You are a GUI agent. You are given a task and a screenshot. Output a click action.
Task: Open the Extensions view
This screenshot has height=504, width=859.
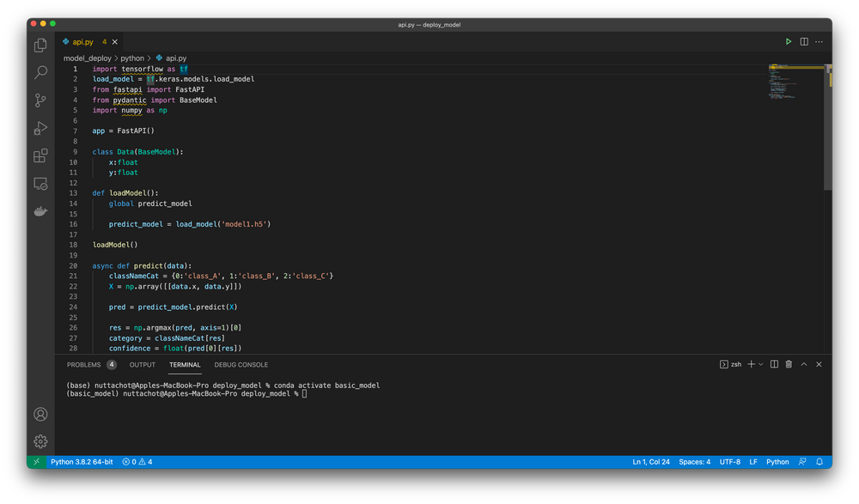click(x=40, y=155)
